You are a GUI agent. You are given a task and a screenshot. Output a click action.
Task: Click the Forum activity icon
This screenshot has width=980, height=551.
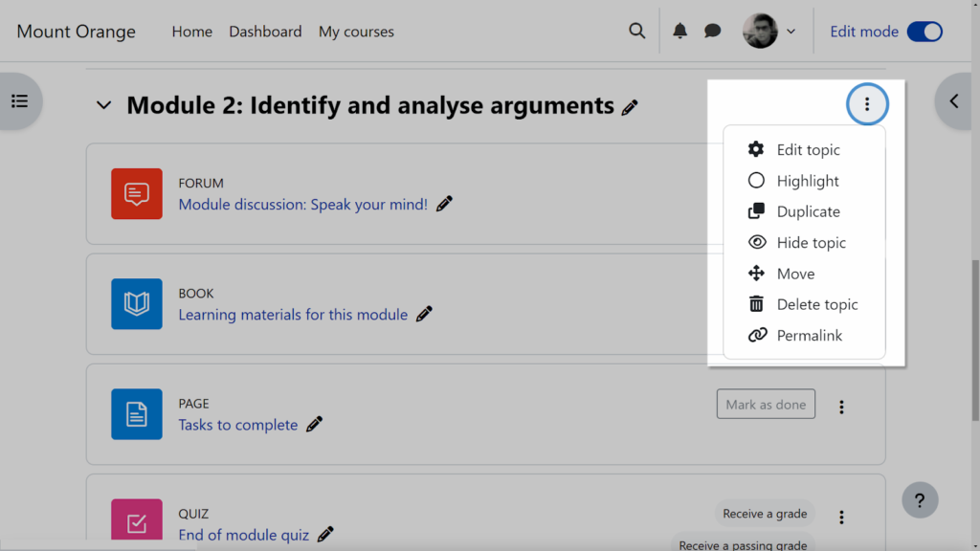point(137,193)
